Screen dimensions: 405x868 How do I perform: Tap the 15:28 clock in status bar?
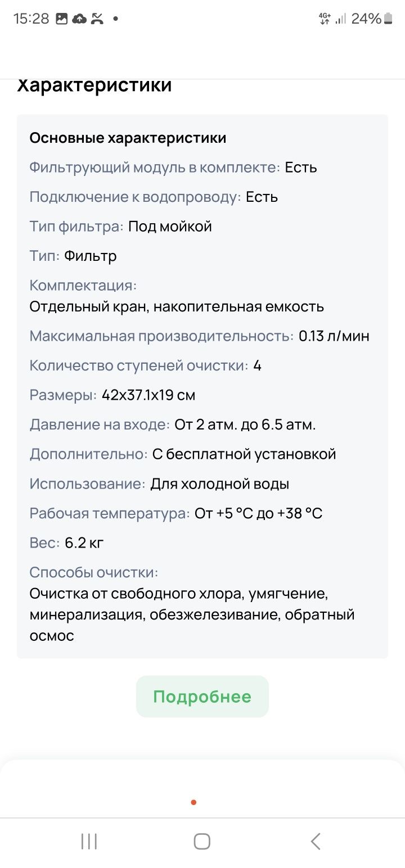tap(31, 19)
